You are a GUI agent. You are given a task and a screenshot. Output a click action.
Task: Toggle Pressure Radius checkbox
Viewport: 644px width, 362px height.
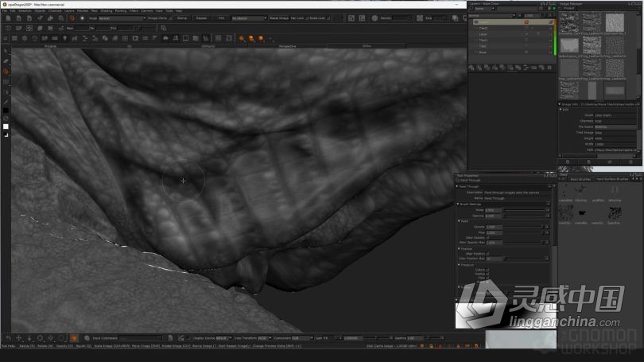coord(487,274)
